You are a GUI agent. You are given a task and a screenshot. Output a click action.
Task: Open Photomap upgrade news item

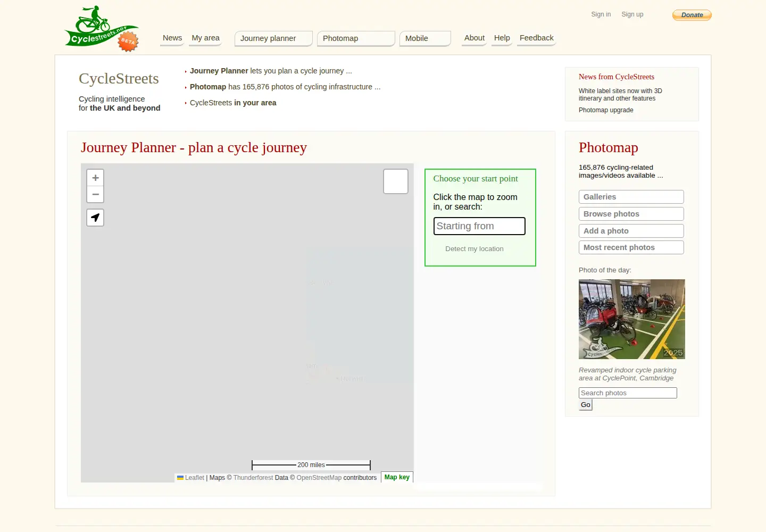tap(606, 110)
